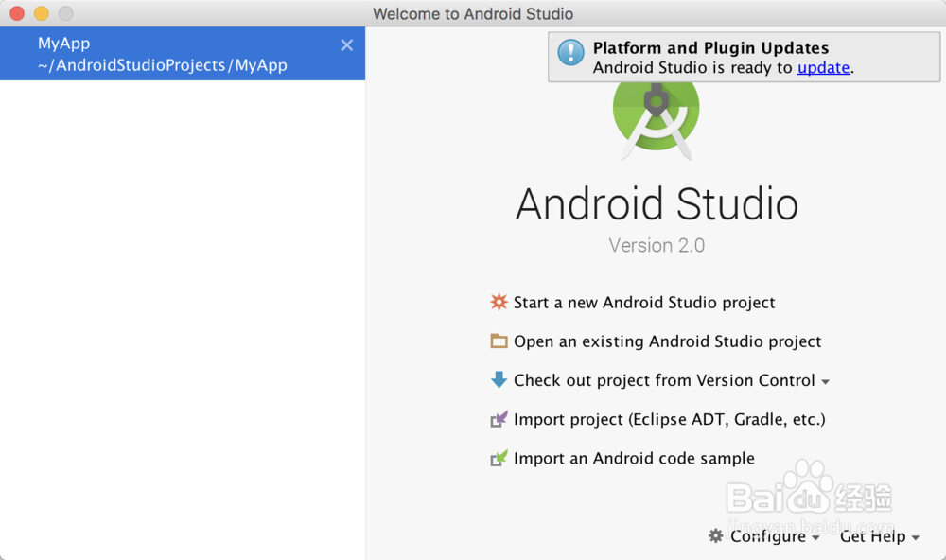Click the update link for Android Studio

823,67
